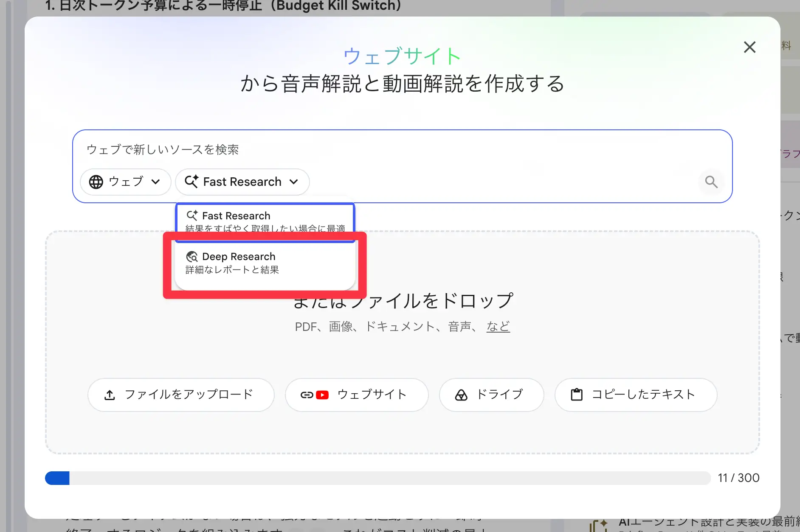Click the source count progress bar
800x532 pixels.
point(377,478)
